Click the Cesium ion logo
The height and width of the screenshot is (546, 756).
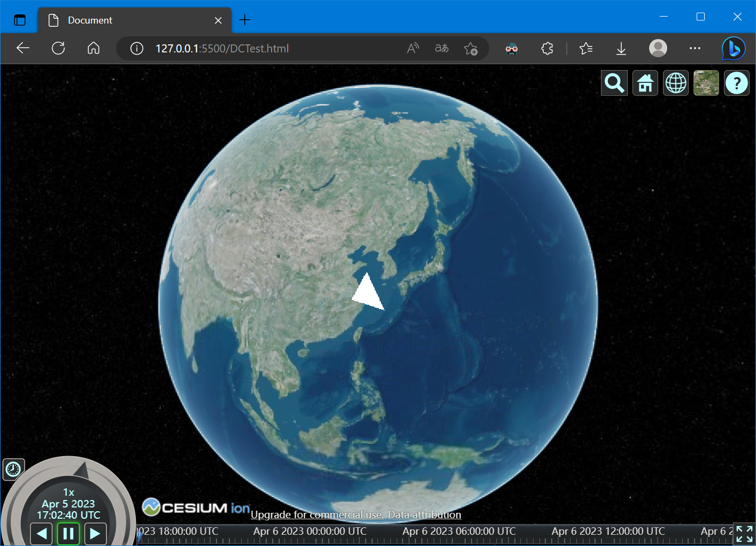point(196,507)
